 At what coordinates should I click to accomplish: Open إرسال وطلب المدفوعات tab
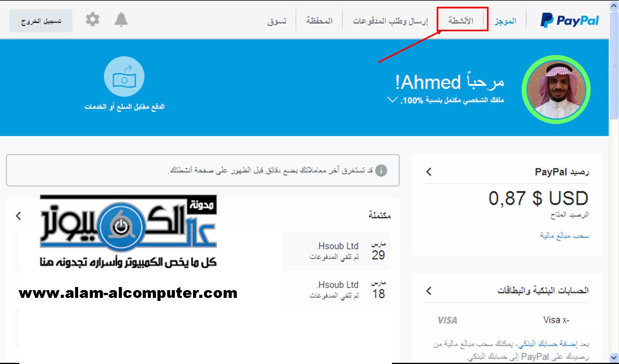[390, 21]
